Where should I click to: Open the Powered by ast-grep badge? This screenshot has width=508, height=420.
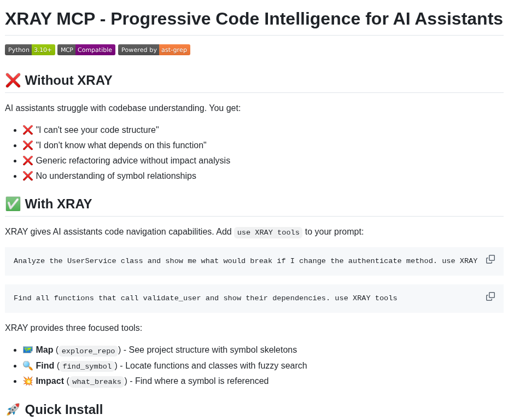click(x=154, y=50)
